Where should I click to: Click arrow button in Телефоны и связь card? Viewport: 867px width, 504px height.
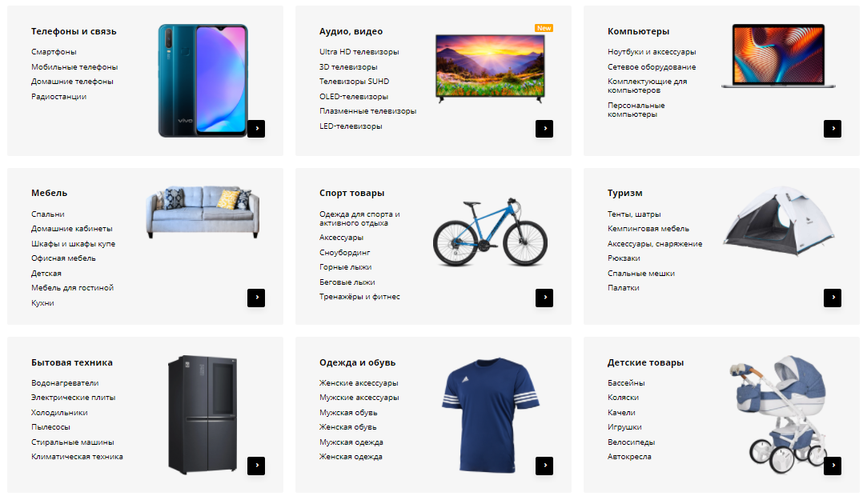coord(256,129)
